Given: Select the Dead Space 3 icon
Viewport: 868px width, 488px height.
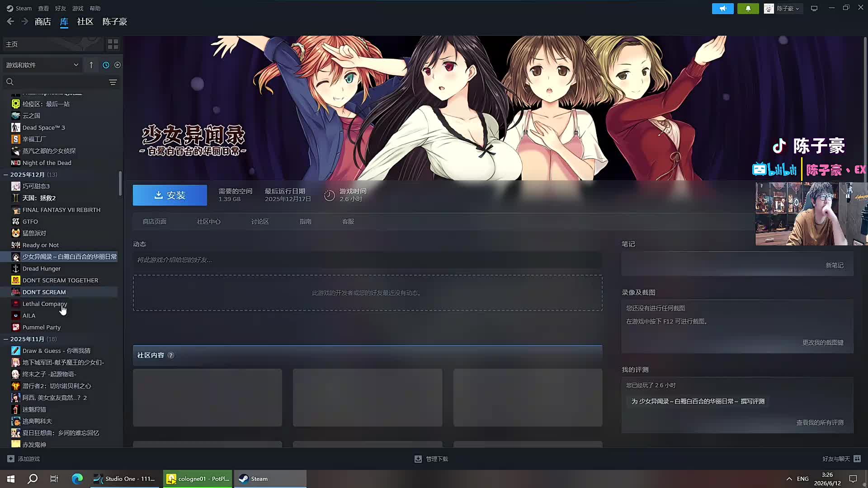Looking at the screenshot, I should tap(16, 127).
